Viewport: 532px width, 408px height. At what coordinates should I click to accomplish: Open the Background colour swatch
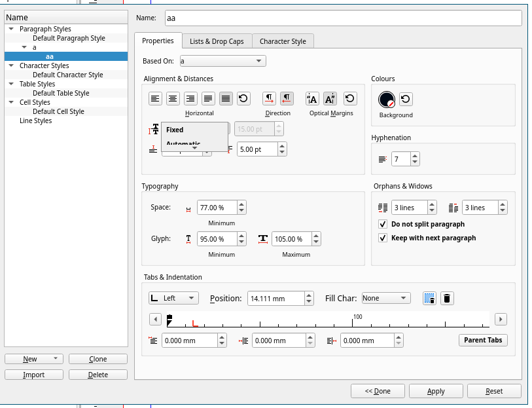point(387,100)
